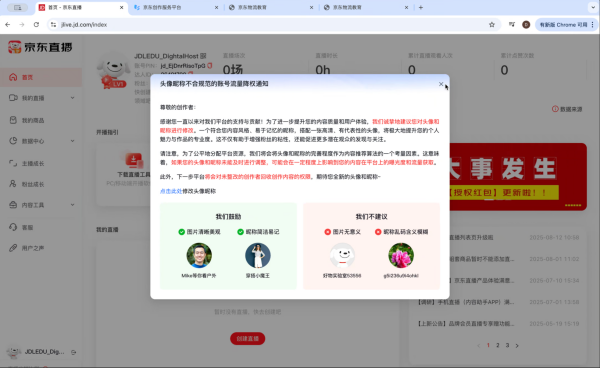Click the red cross beside 昵称乱码含义模糊

[378, 232]
